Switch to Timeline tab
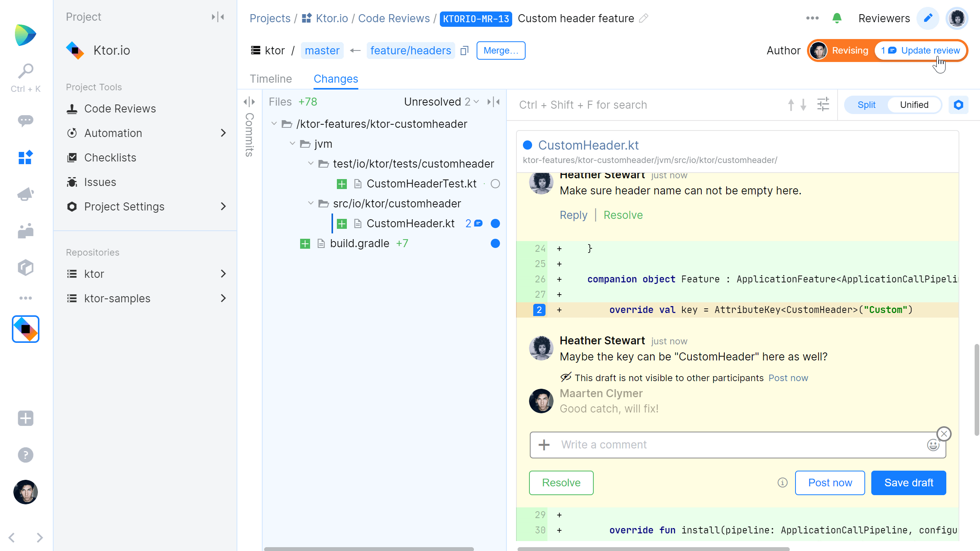This screenshot has width=980, height=551. pos(271,79)
